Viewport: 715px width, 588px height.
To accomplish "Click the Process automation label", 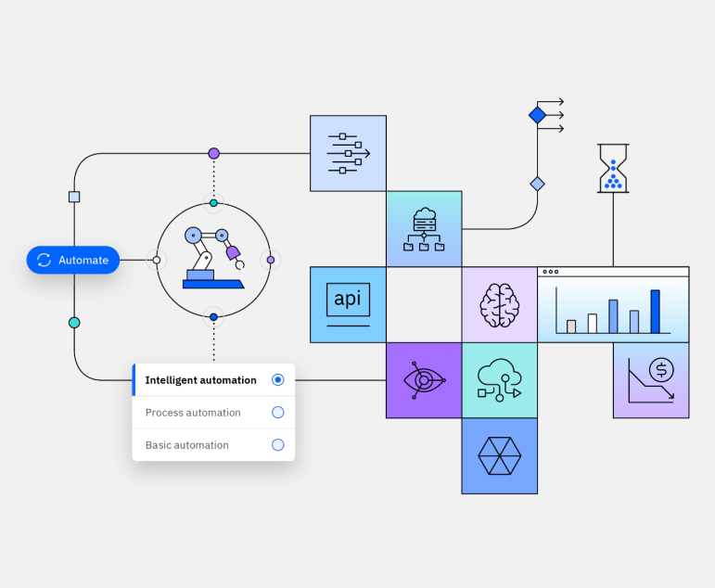I will click(193, 413).
